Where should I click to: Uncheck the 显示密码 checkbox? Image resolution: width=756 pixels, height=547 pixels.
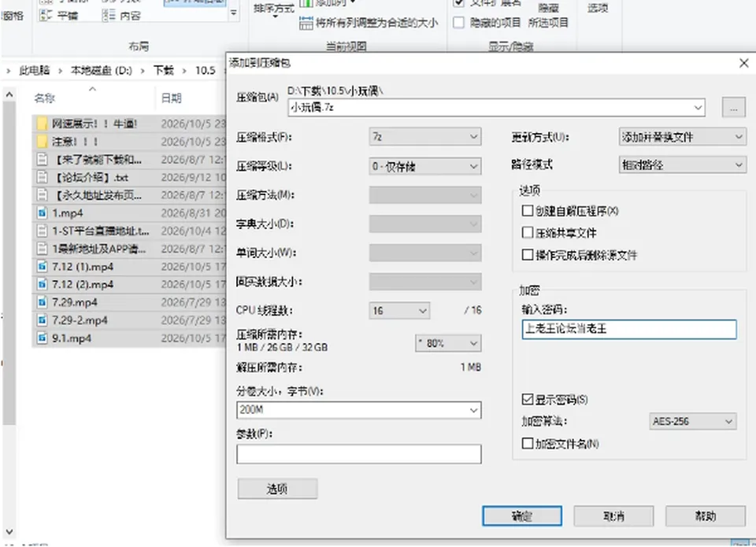tap(528, 399)
